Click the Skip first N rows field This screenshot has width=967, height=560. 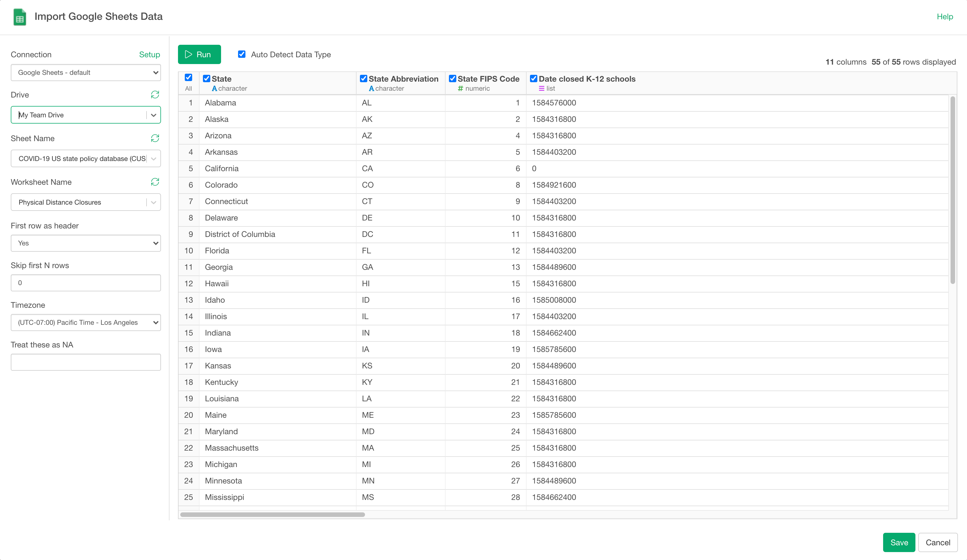(x=86, y=283)
